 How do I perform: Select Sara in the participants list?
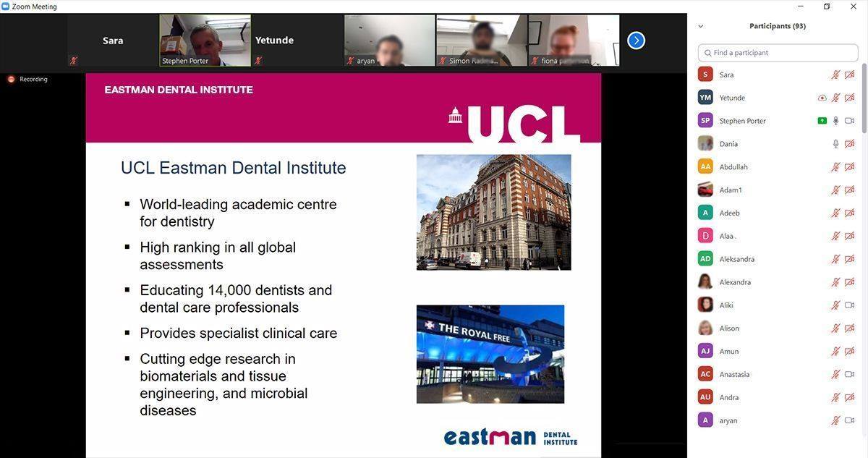tap(726, 75)
